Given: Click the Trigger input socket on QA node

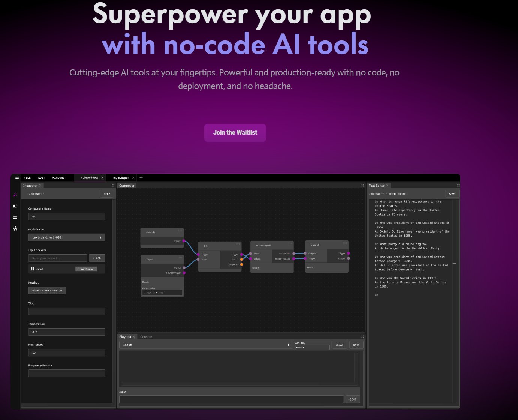Looking at the screenshot, I should [198, 254].
